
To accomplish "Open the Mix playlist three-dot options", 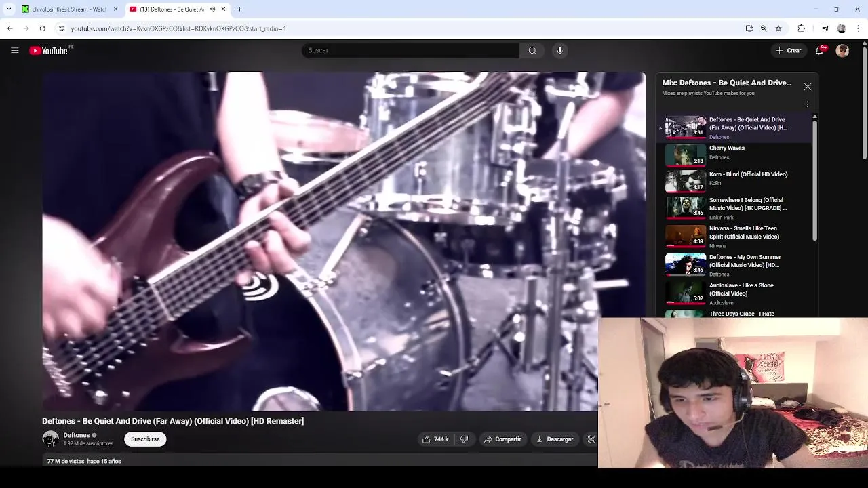I will click(x=808, y=104).
